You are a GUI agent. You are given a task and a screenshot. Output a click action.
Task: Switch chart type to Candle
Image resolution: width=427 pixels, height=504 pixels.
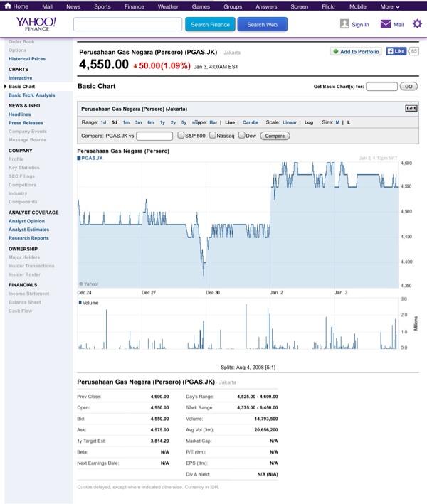(251, 122)
